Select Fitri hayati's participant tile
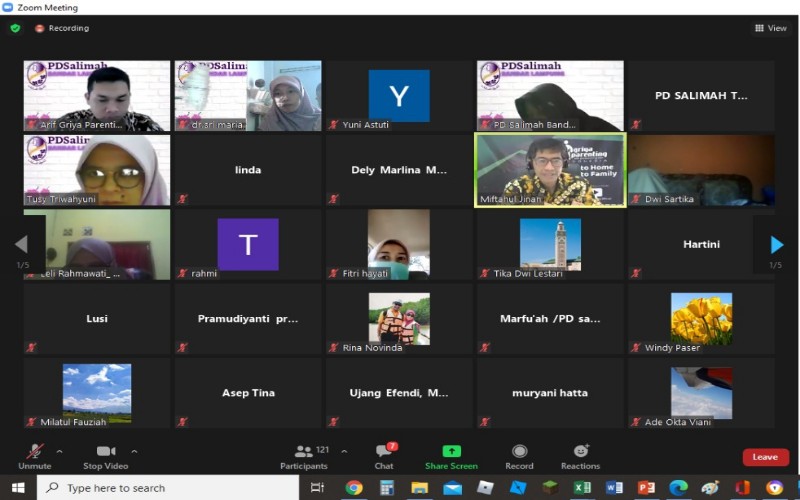 click(x=399, y=244)
